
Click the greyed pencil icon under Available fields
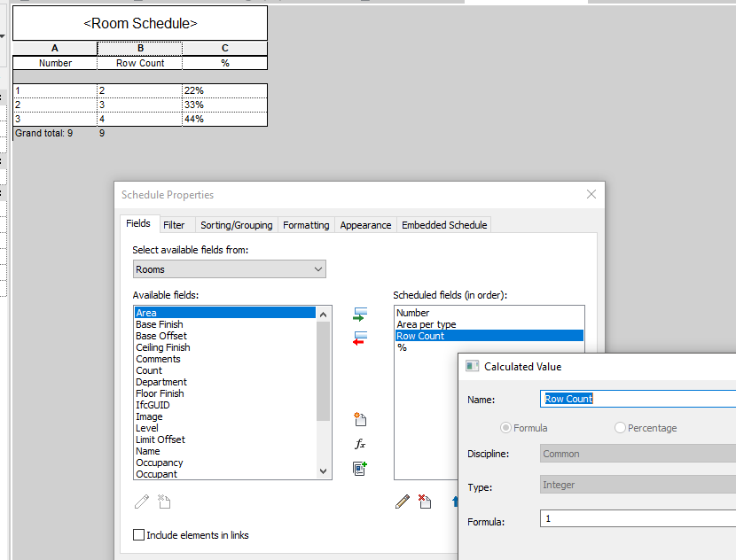pyautogui.click(x=141, y=502)
